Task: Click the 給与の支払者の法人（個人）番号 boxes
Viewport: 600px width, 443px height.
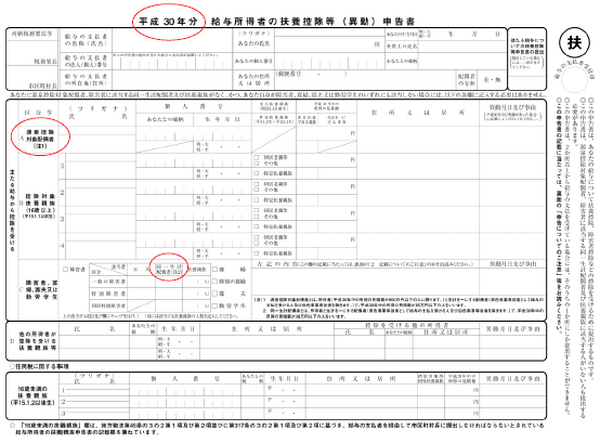Action: tap(172, 63)
